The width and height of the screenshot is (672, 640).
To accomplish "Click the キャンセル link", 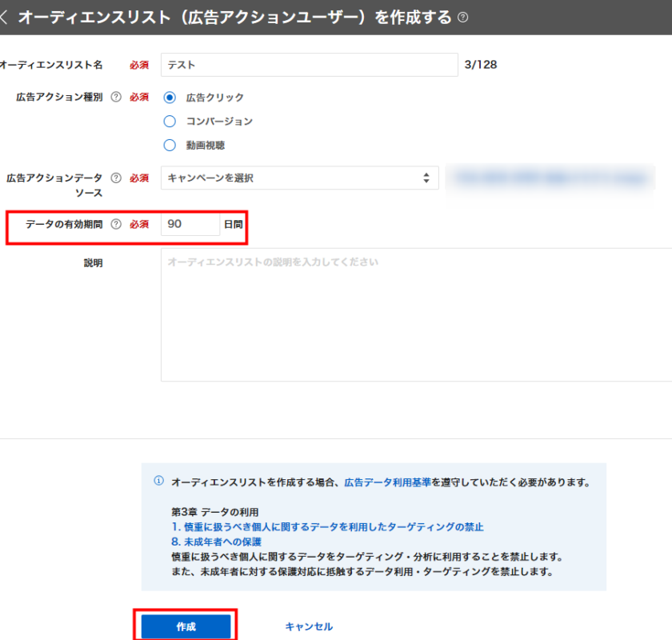I will click(309, 626).
